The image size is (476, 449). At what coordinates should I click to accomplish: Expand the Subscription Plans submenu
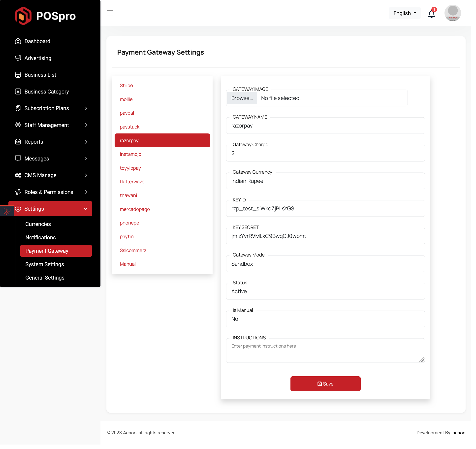(86, 108)
